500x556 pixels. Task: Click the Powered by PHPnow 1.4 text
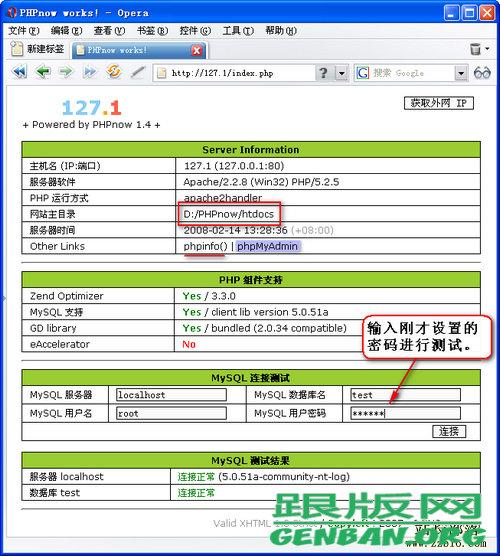point(91,125)
